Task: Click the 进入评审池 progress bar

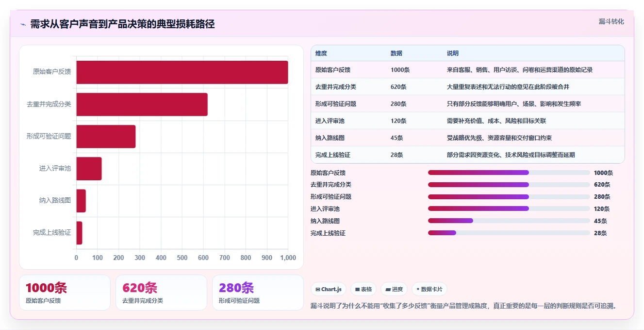Action: 509,208
